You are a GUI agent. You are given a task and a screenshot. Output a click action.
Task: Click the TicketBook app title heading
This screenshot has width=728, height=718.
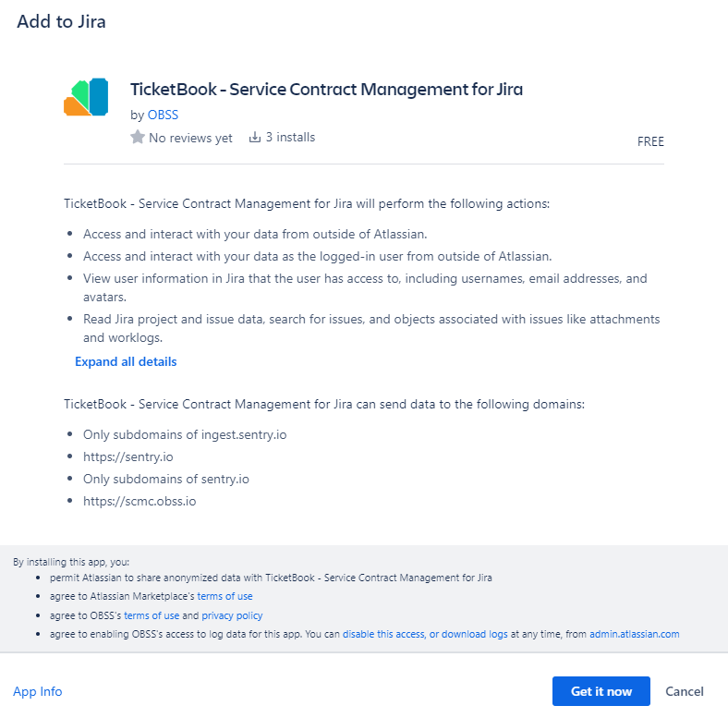click(x=327, y=90)
